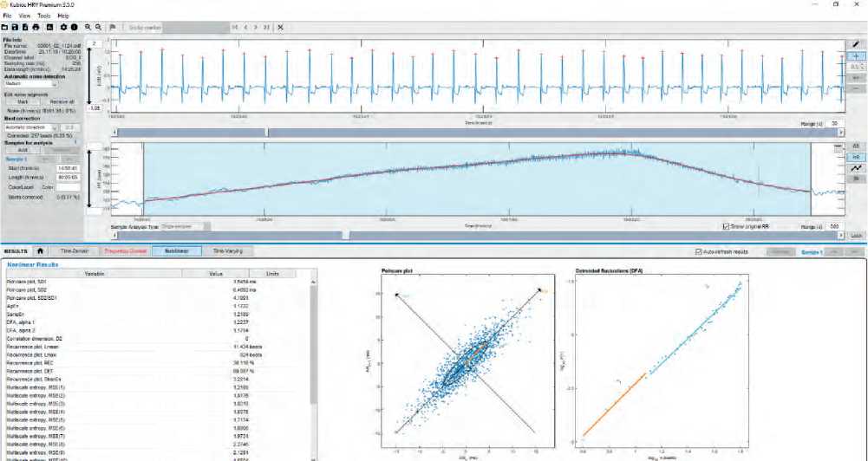This screenshot has height=461, width=868.
Task: Click the Save as document toolbar icon
Action: pos(25,27)
